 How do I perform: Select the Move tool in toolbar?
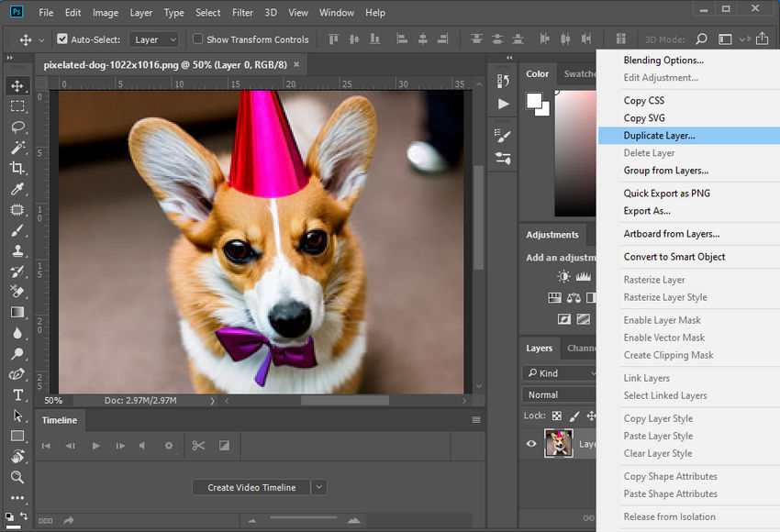17,85
